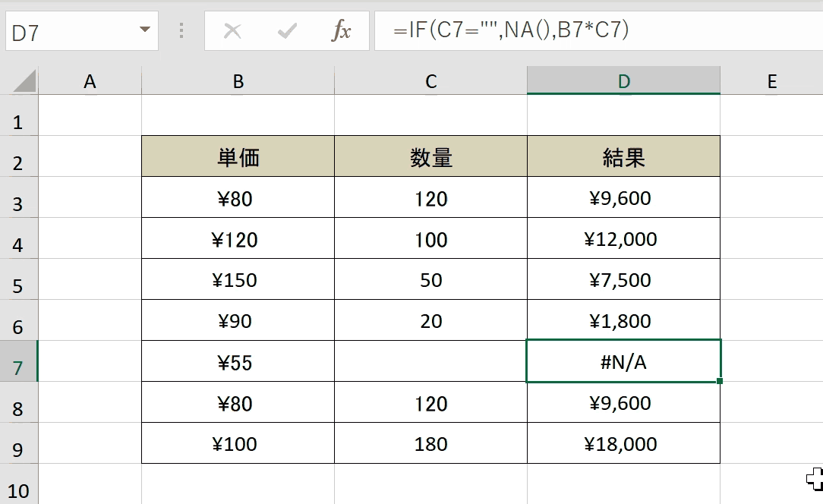Click the fill handle of cell D7

point(720,381)
